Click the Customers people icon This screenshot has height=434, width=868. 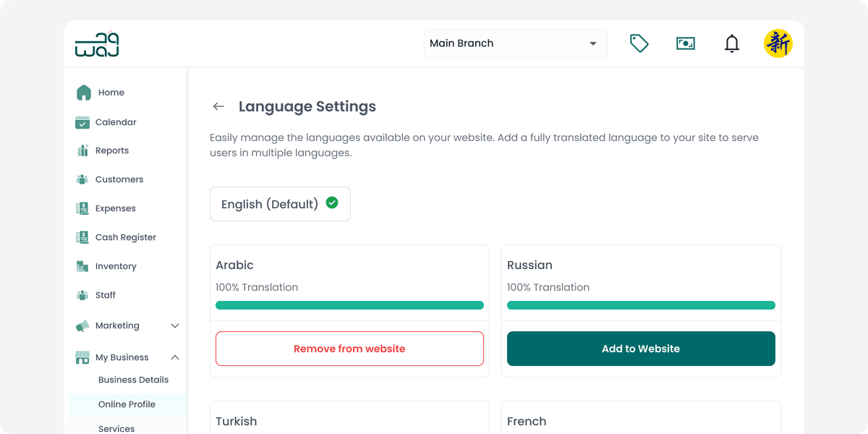pyautogui.click(x=83, y=179)
